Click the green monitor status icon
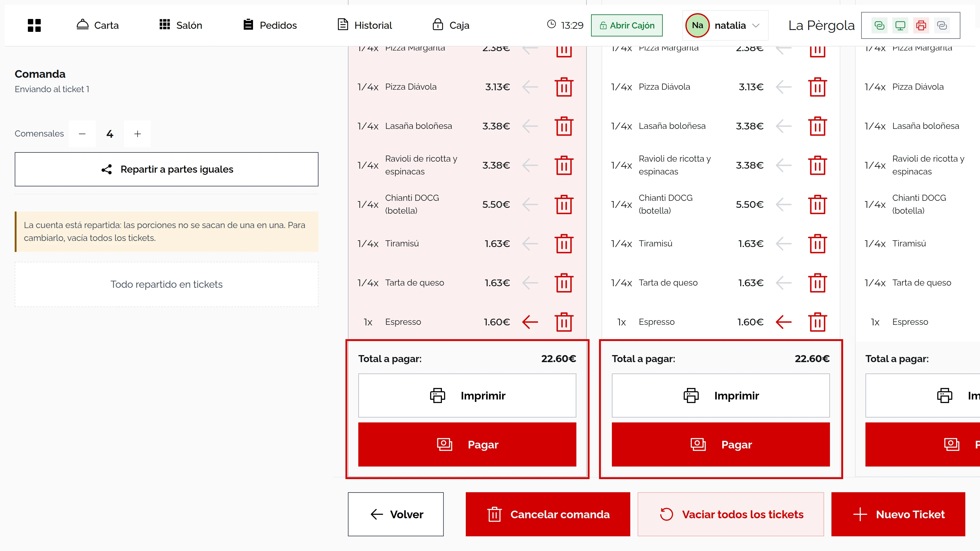Image resolution: width=980 pixels, height=551 pixels. tap(900, 25)
